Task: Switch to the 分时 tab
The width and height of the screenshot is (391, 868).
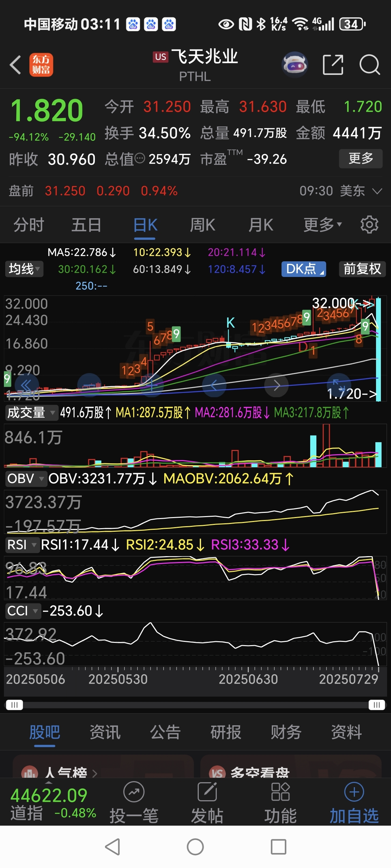Action: point(29,224)
